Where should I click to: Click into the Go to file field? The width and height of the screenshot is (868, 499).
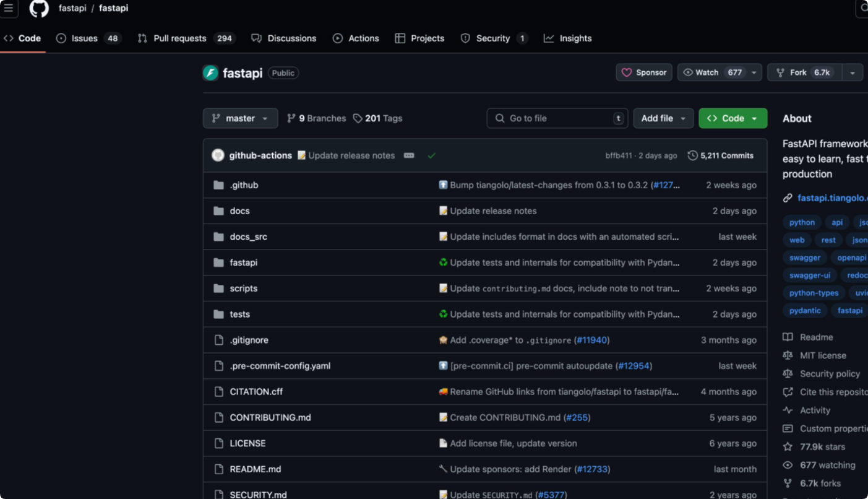pyautogui.click(x=557, y=118)
